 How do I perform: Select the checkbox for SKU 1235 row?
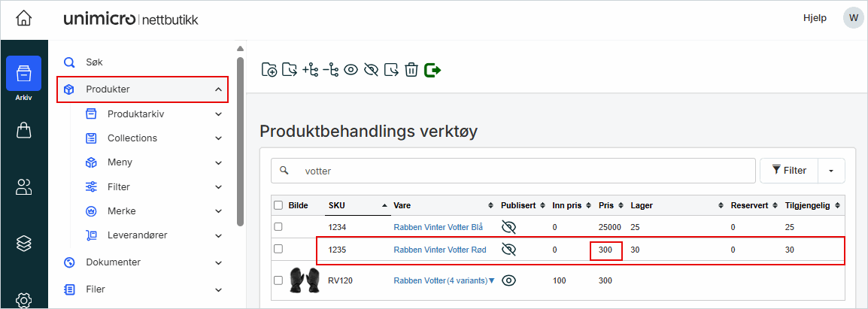click(278, 249)
